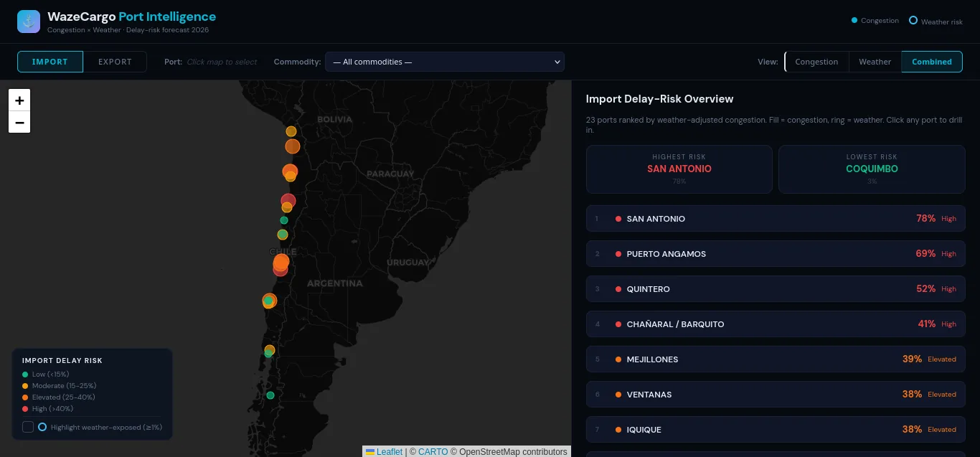
Task: Open the Ventanas 38% row
Action: click(776, 395)
